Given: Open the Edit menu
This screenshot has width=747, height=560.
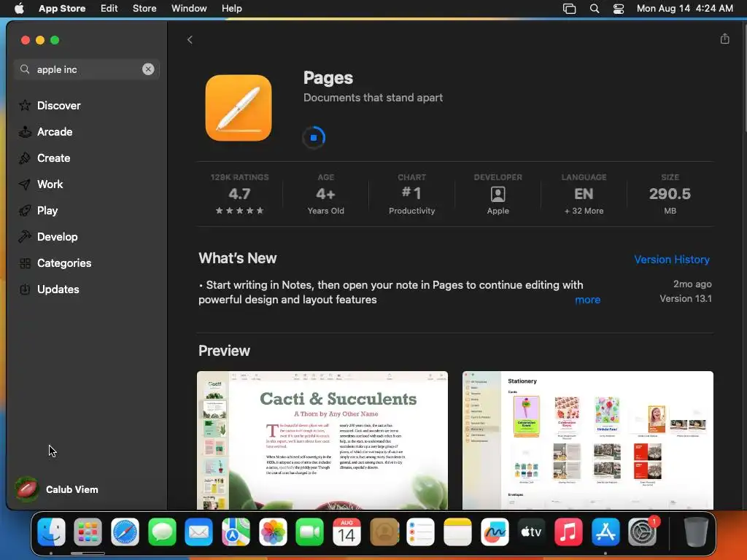Looking at the screenshot, I should pos(109,8).
